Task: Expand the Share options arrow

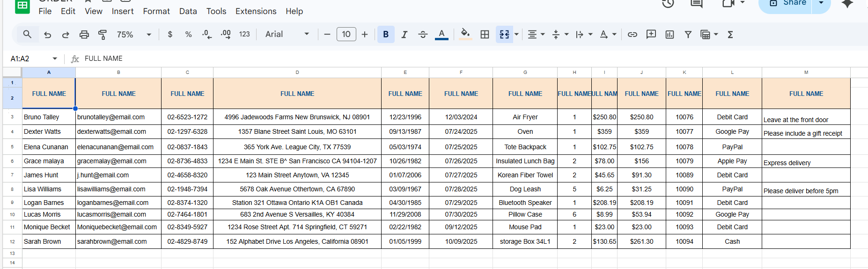Action: click(822, 4)
